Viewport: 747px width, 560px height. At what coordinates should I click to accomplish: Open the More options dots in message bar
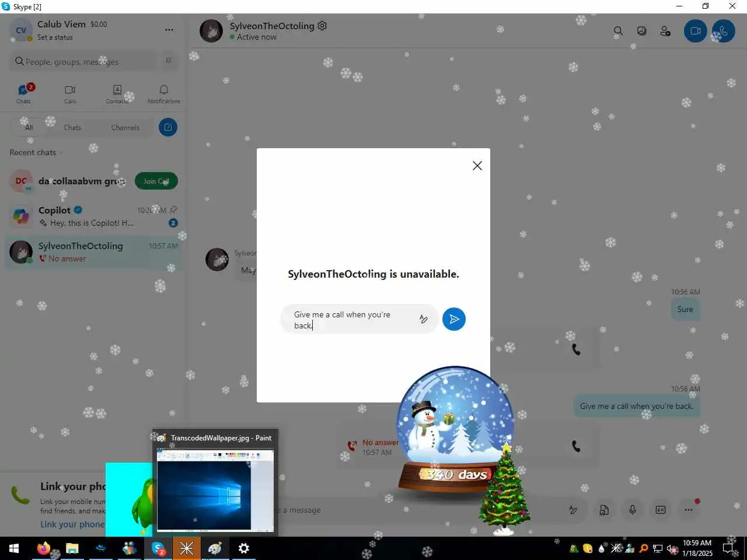tap(689, 510)
